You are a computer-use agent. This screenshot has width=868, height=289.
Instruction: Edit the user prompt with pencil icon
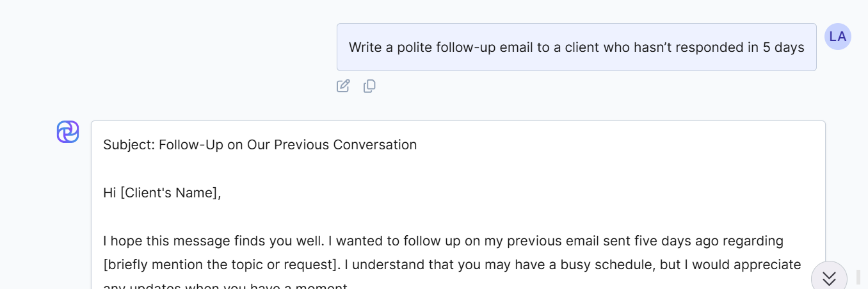pos(343,86)
